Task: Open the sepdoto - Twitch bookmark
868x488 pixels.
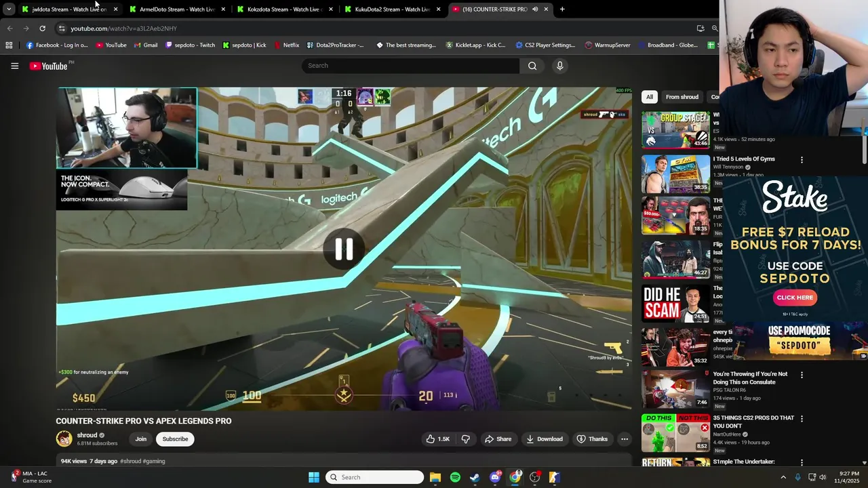Action: 190,45
